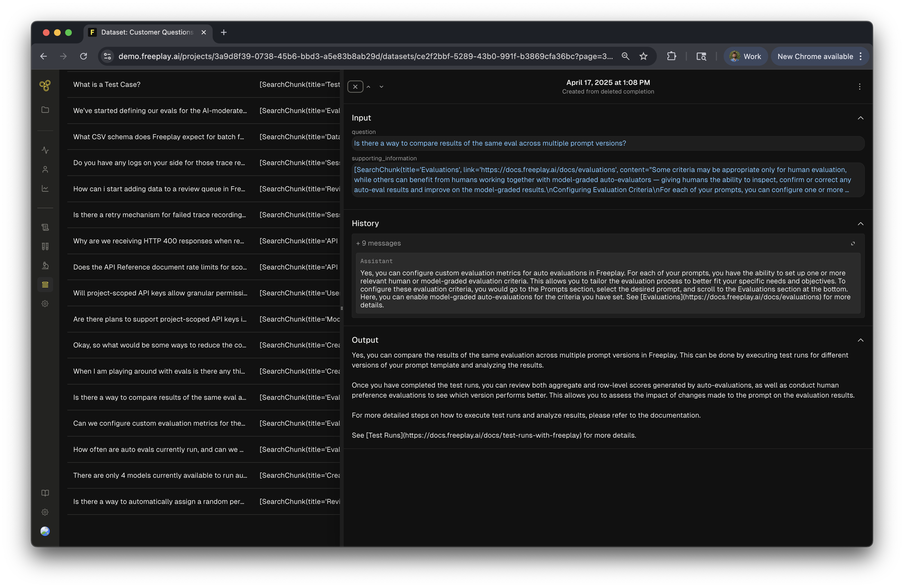Screen dimensions: 904x588
Task: Open the activity pulse icon in sidebar
Action: pos(45,150)
